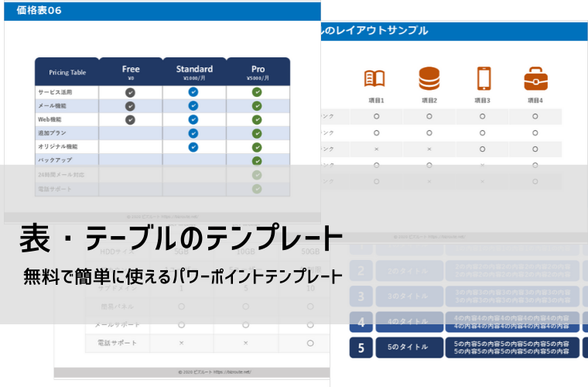Click the 項目3 label
The image size is (588, 387).
[482, 101]
